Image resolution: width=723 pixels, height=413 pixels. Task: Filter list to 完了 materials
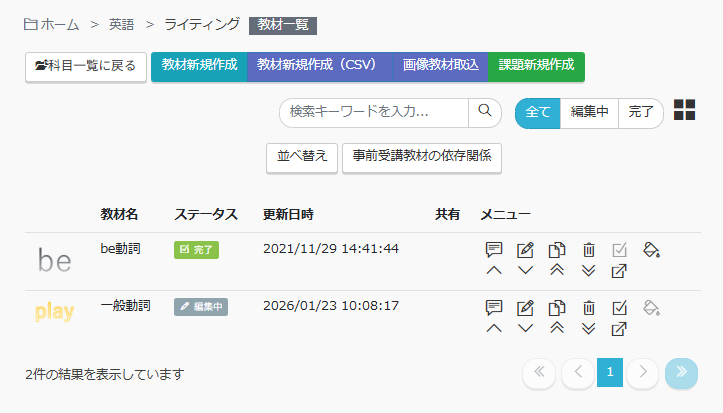click(x=641, y=113)
